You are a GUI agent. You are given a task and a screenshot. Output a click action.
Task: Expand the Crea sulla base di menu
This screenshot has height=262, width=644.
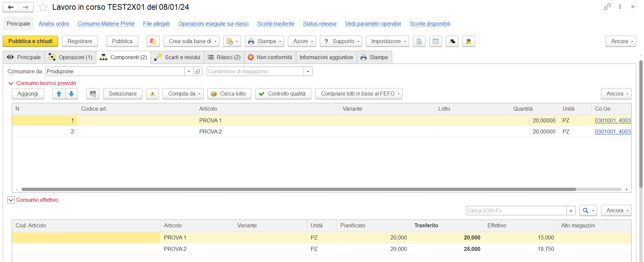coord(191,41)
